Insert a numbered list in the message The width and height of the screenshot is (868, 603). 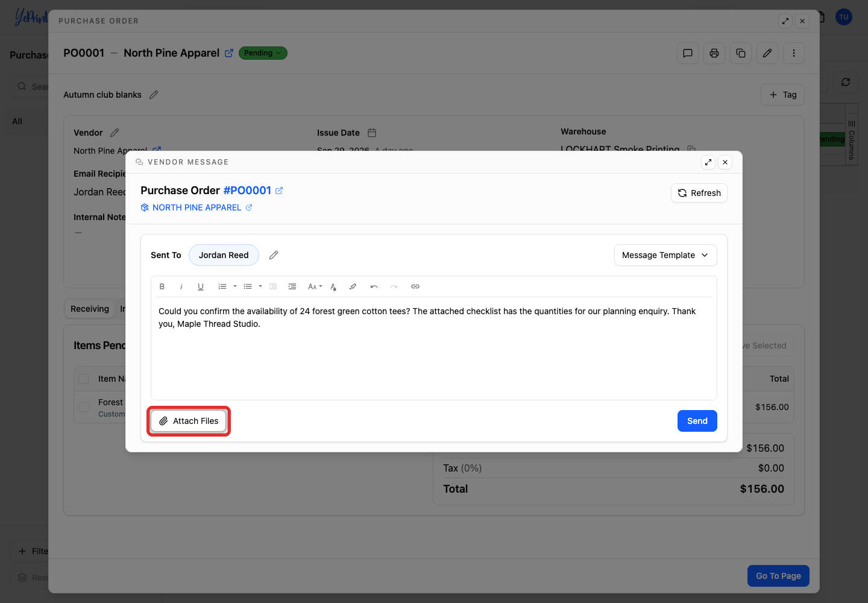click(222, 286)
